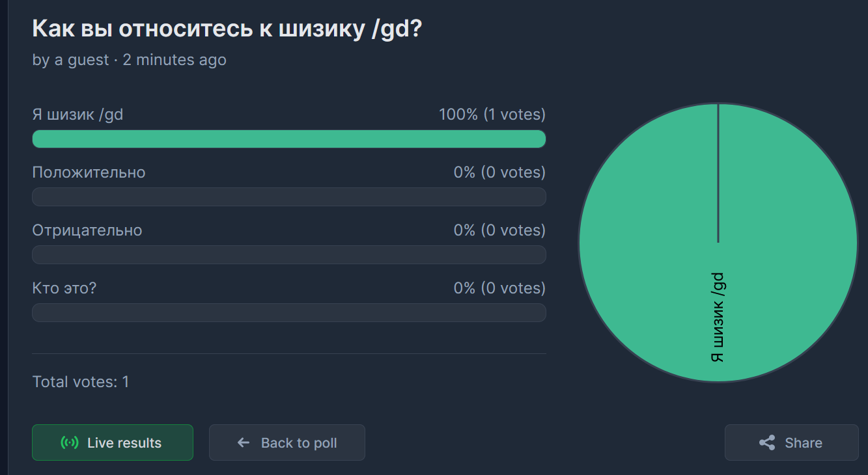
Task: Click the rotated 'Я шизик /gd' pie label
Action: [x=718, y=318]
